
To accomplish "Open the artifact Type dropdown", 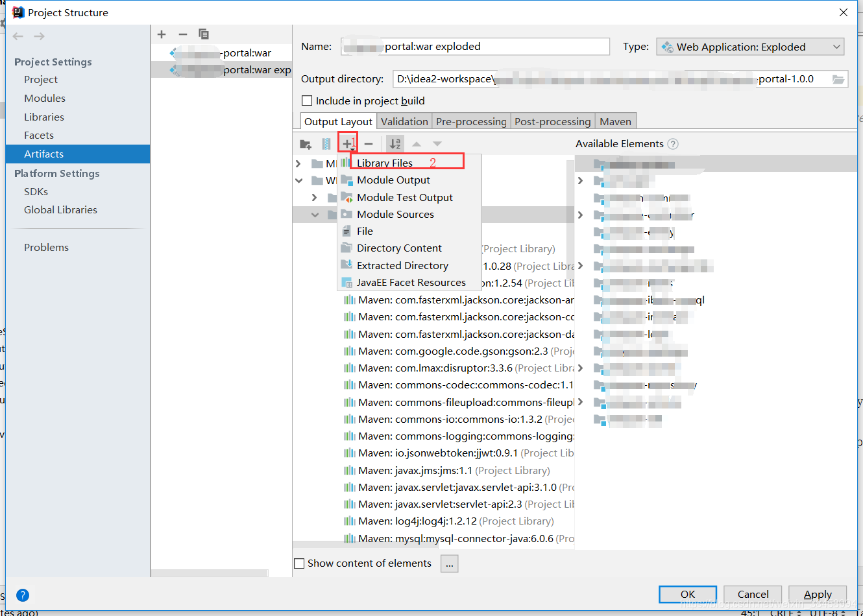I will click(751, 47).
